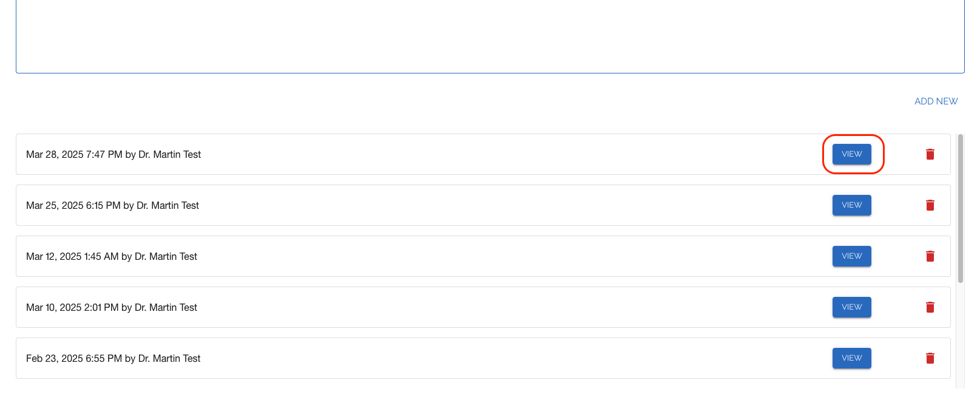
Task: View the Mar 28, 2025 7:47 PM entry
Action: click(851, 154)
